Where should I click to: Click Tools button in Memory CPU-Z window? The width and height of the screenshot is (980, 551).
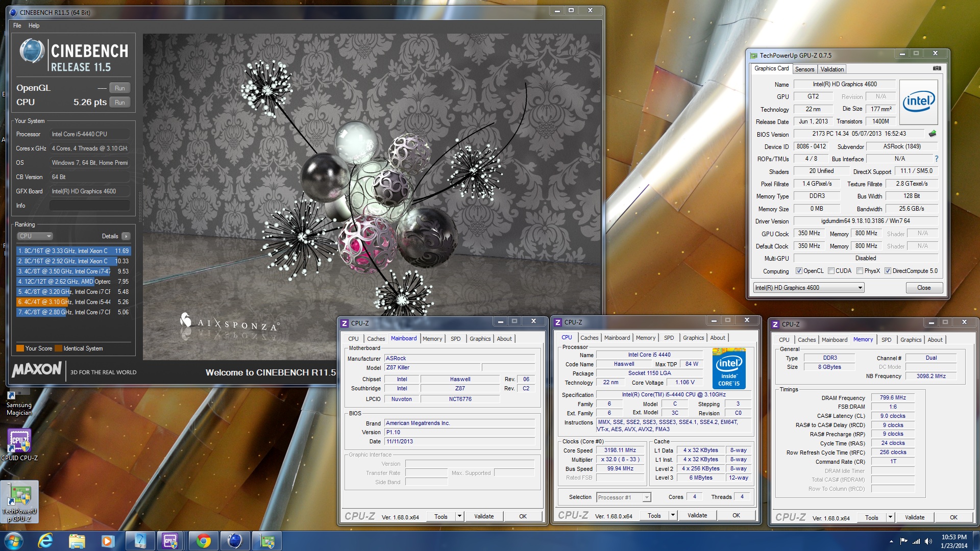[x=871, y=517]
